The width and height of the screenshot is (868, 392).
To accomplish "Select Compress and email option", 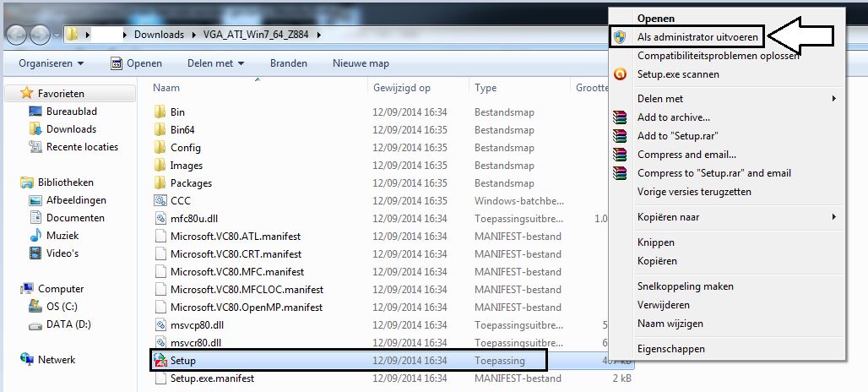I will pos(686,155).
